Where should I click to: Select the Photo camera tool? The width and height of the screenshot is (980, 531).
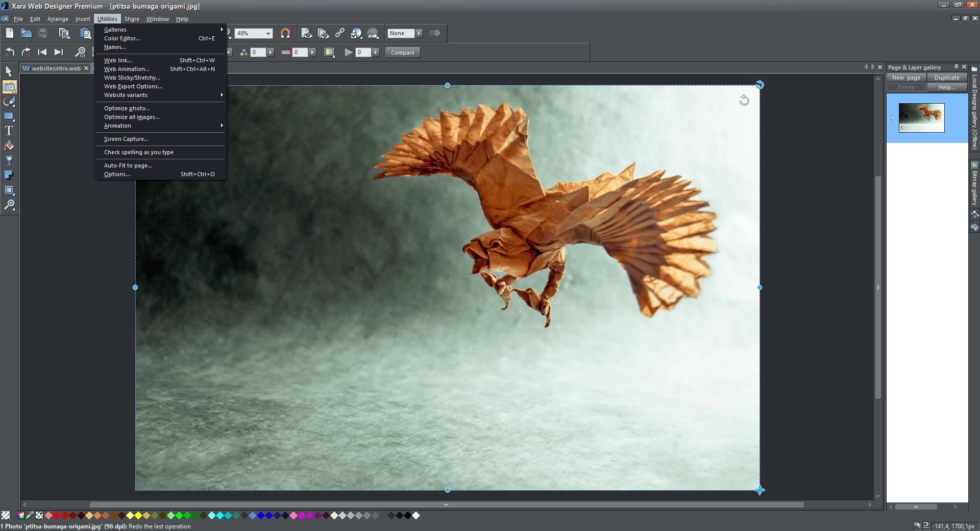(9, 87)
